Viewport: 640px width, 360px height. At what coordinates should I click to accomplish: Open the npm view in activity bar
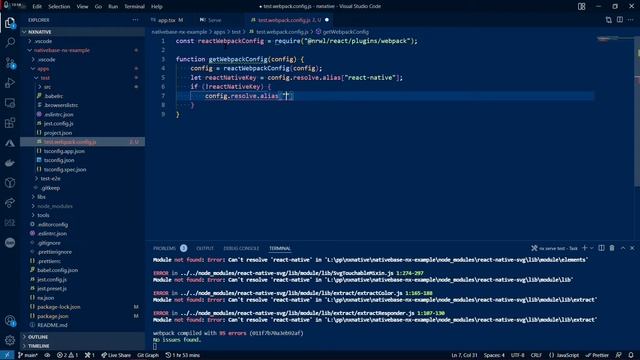(10, 243)
